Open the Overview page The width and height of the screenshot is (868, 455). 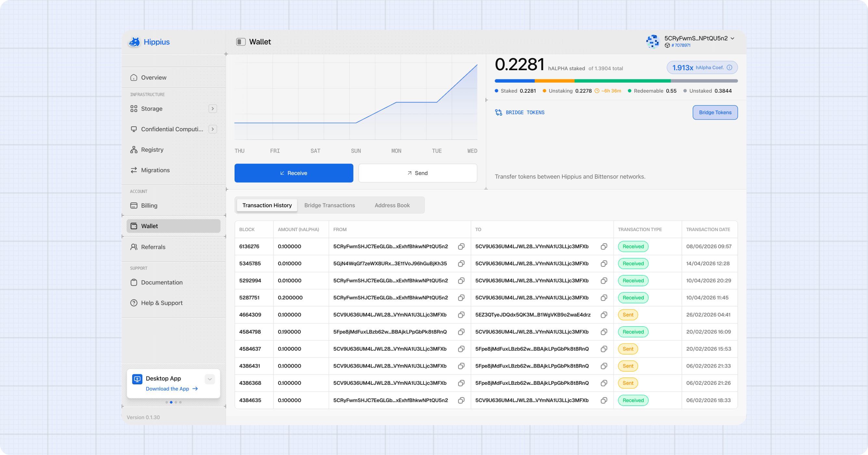(x=173, y=78)
